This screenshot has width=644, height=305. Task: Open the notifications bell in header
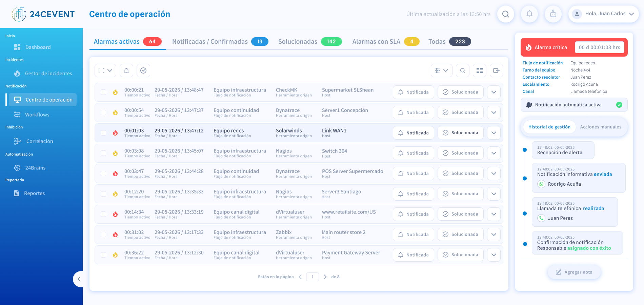pyautogui.click(x=529, y=14)
